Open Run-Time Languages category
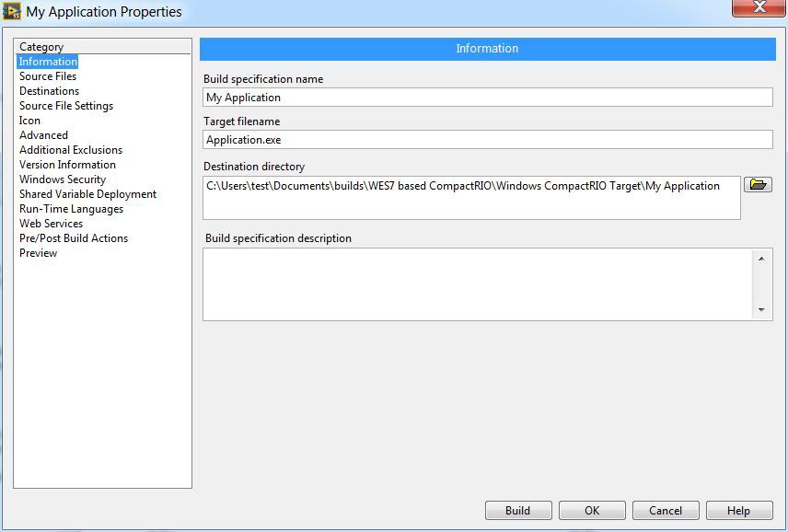 coord(71,209)
